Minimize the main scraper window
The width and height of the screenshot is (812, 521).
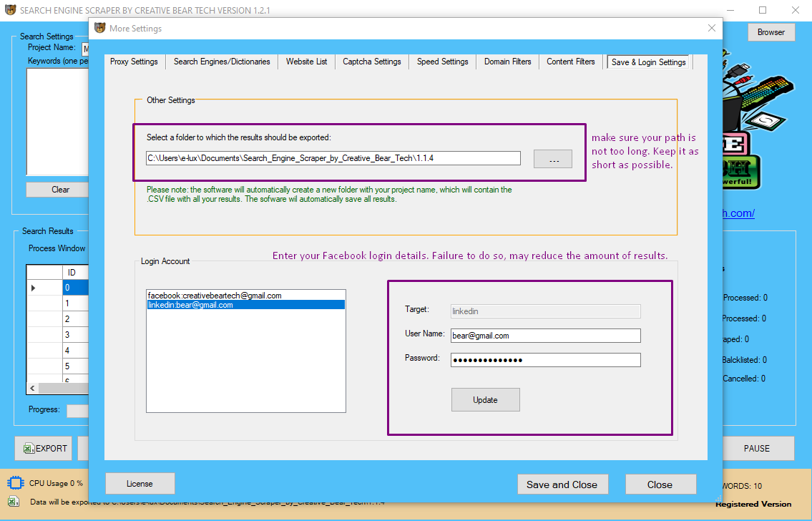coord(730,10)
